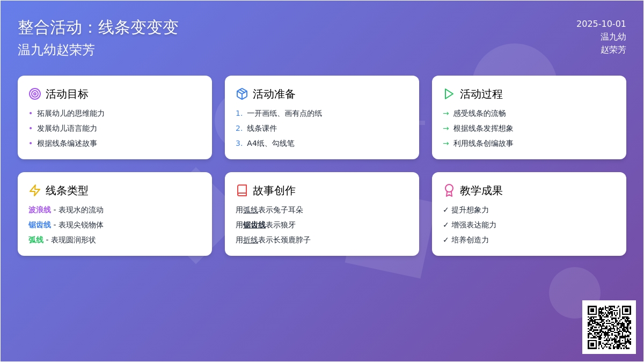
Task: Click the play icon beside 活动过程
Action: (449, 94)
